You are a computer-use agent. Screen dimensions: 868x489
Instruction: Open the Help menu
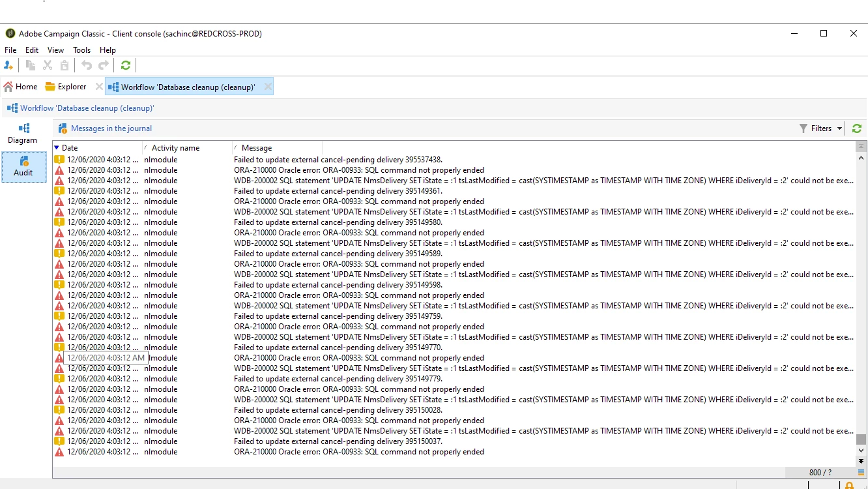(x=108, y=50)
